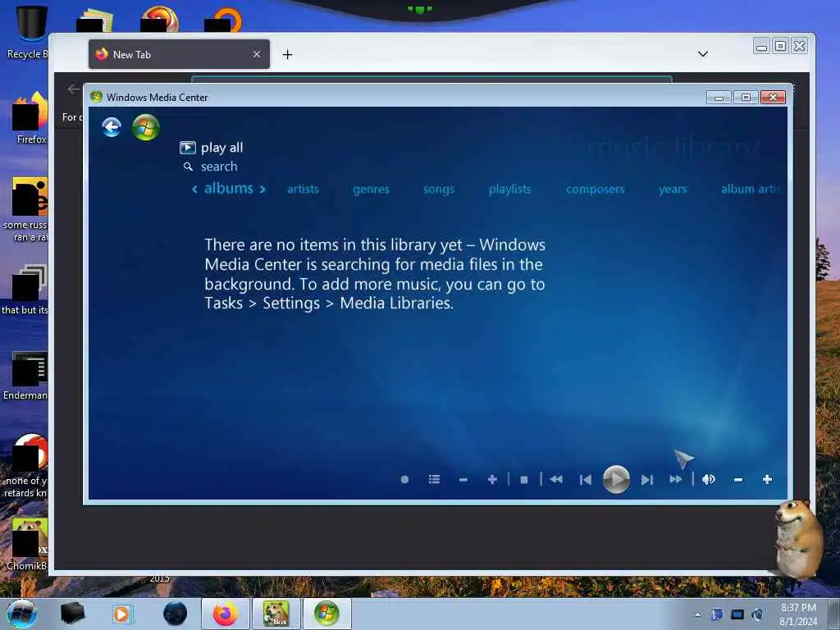The height and width of the screenshot is (630, 840).
Task: Switch to the years category
Action: (673, 189)
